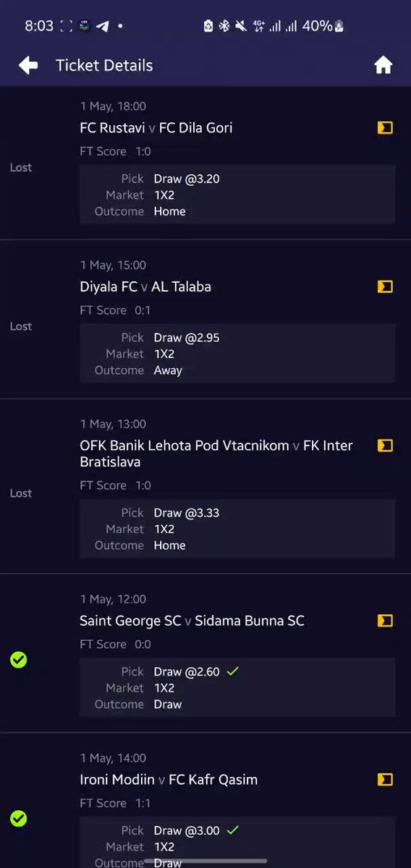Image resolution: width=411 pixels, height=868 pixels.
Task: Open yellow stats icon for Saint George SC match
Action: 385,621
